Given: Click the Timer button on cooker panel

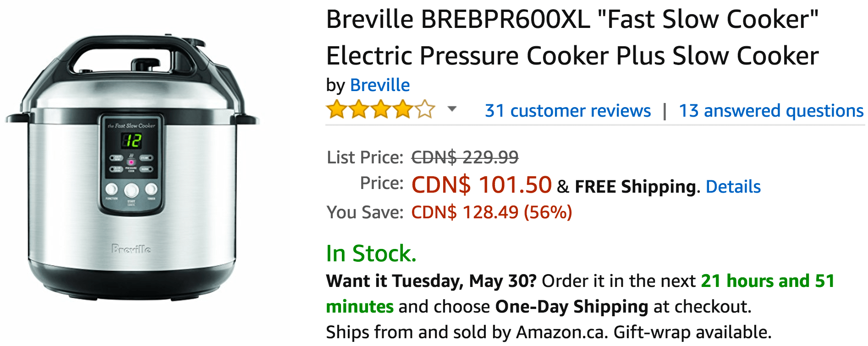Looking at the screenshot, I should point(151,189).
